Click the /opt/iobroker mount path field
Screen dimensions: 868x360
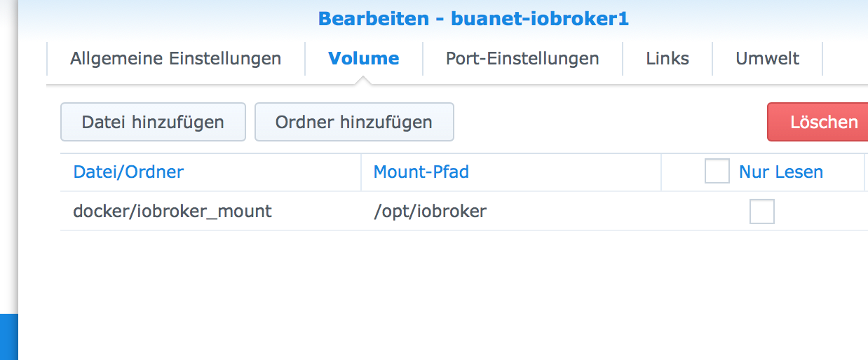tap(430, 211)
